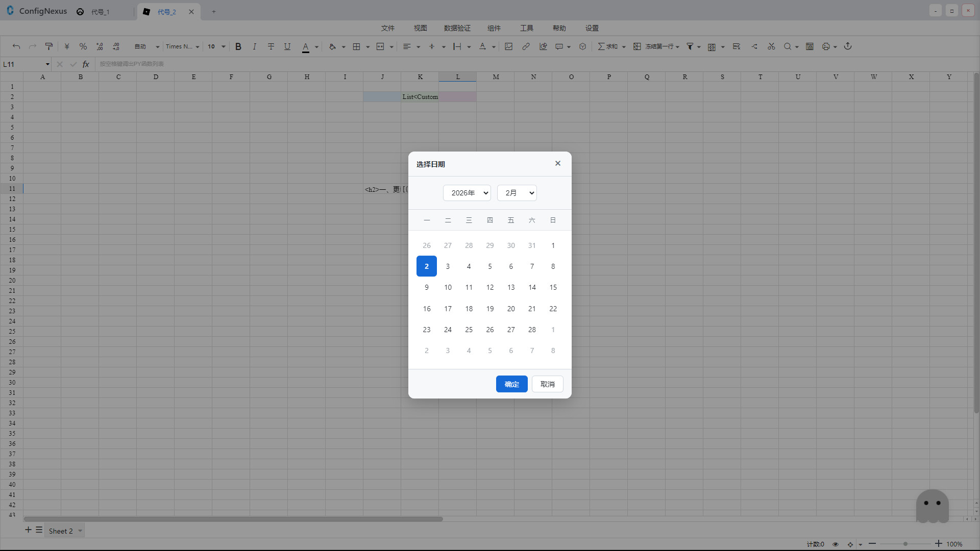Apply the format painter
This screenshot has height=551, width=980.
tap(49, 46)
